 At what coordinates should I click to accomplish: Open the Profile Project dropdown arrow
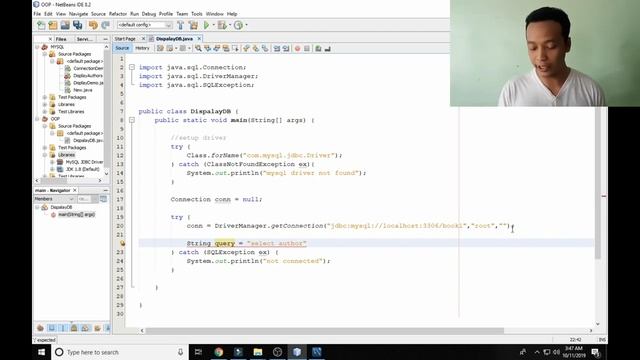(x=246, y=25)
